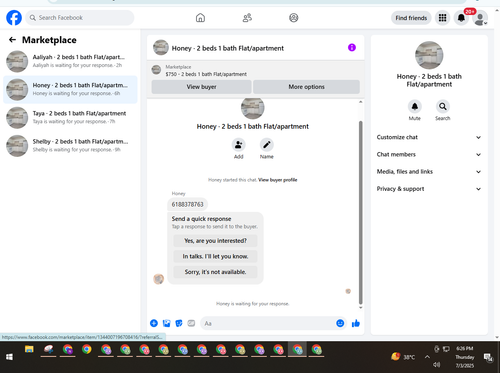Click the listing thumbnail in right panel
Screen dimensions: 500x373
[429, 55]
